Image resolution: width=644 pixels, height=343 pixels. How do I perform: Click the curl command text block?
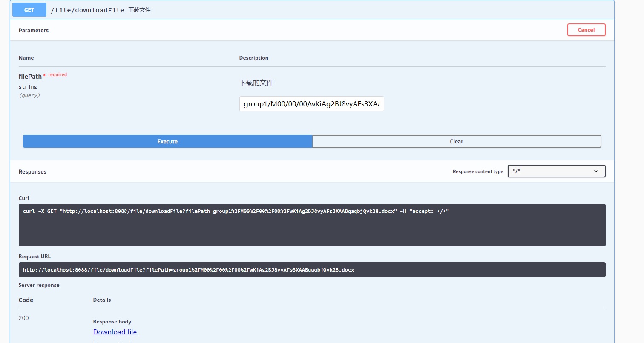[x=312, y=225]
